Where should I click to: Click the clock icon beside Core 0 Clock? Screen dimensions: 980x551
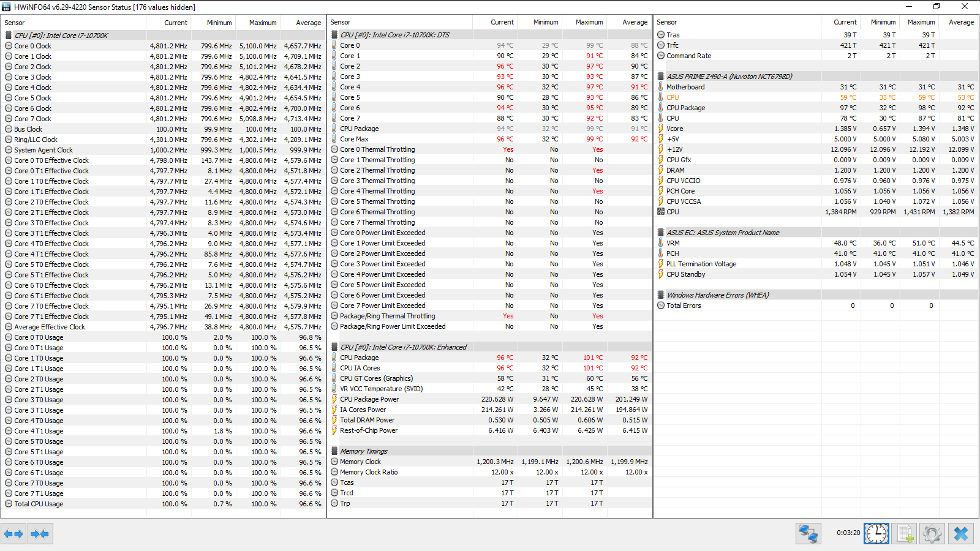pyautogui.click(x=9, y=46)
